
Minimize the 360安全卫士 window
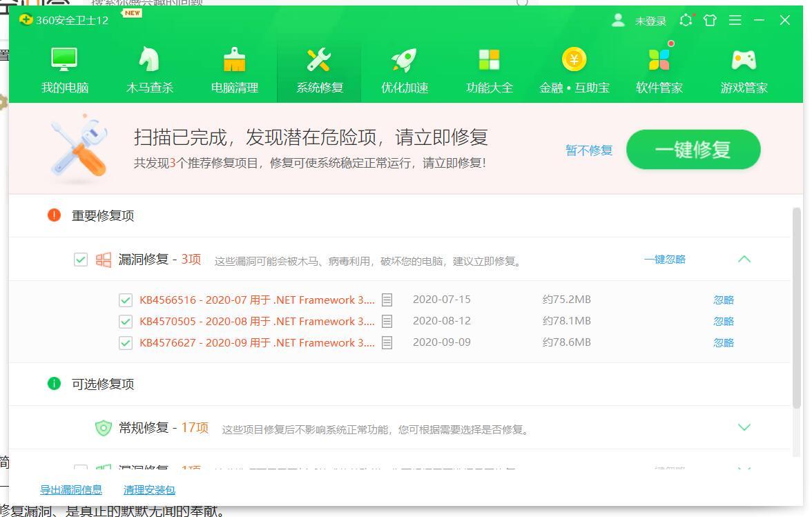coord(760,20)
